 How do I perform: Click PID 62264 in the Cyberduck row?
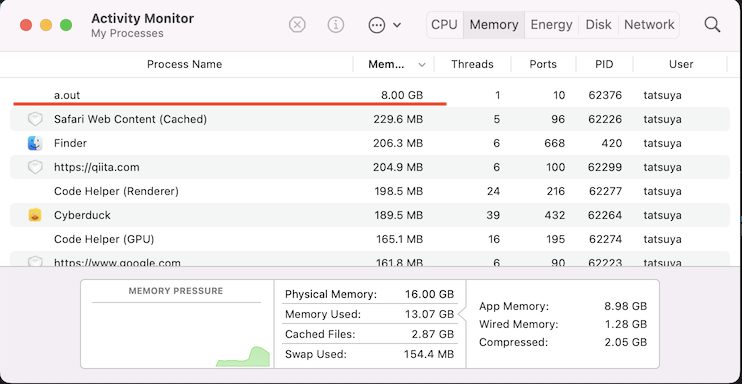point(605,215)
